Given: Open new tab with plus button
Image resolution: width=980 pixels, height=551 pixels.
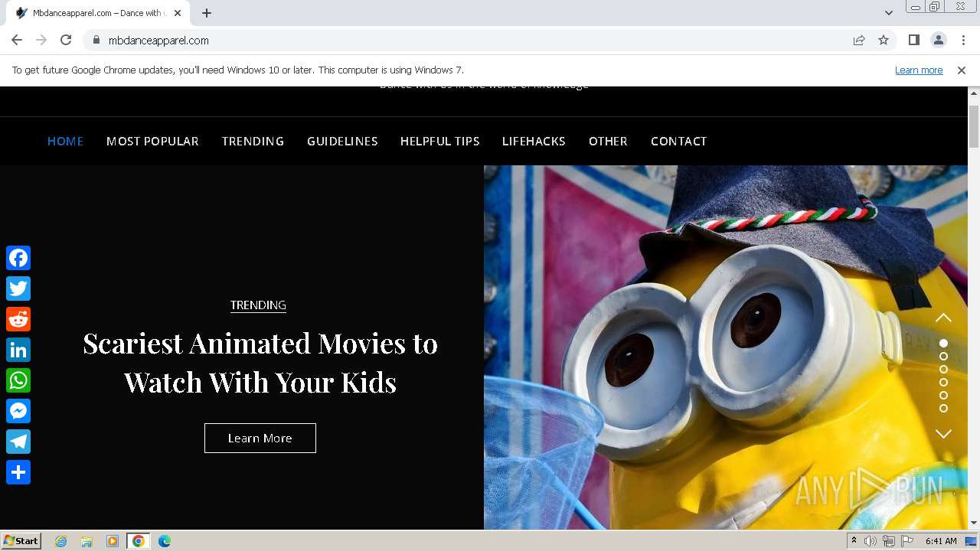Looking at the screenshot, I should coord(207,13).
